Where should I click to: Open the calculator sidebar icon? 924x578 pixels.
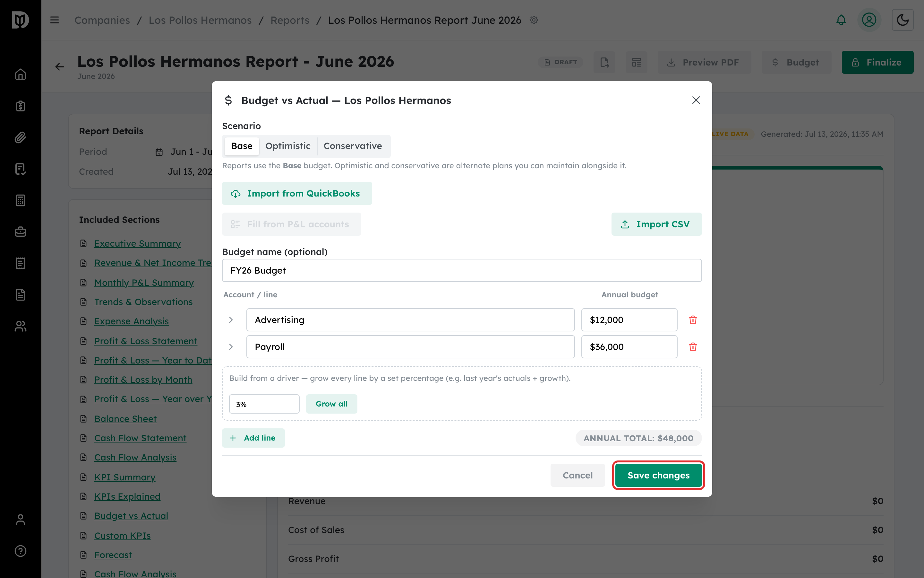(20, 200)
